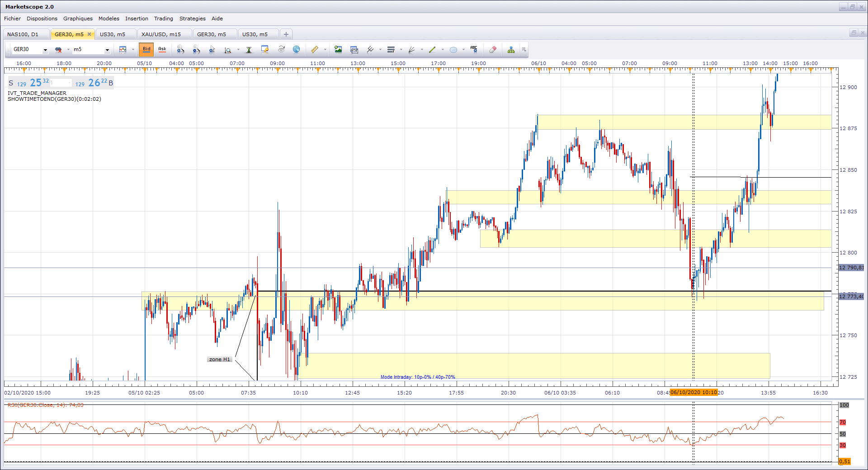
Task: Click the grey eye icon
Action: pyautogui.click(x=281, y=50)
